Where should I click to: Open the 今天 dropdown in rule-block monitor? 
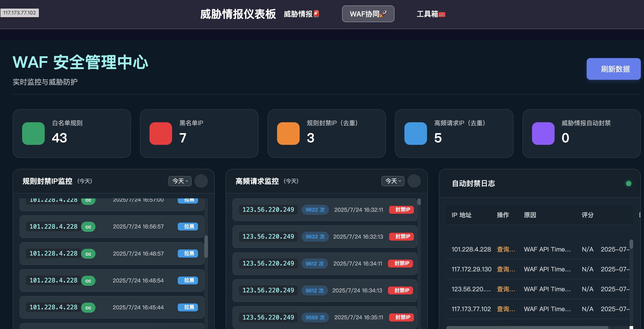click(180, 181)
